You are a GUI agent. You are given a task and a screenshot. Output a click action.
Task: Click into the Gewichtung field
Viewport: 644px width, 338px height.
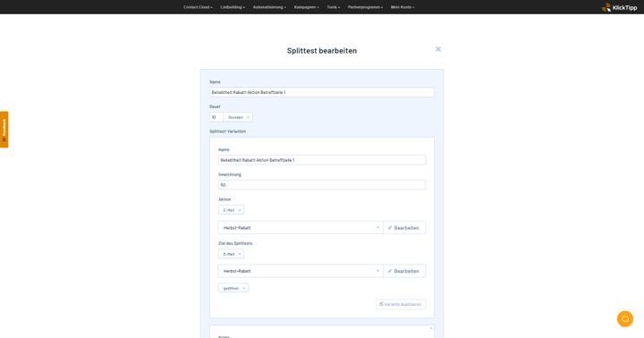click(322, 185)
